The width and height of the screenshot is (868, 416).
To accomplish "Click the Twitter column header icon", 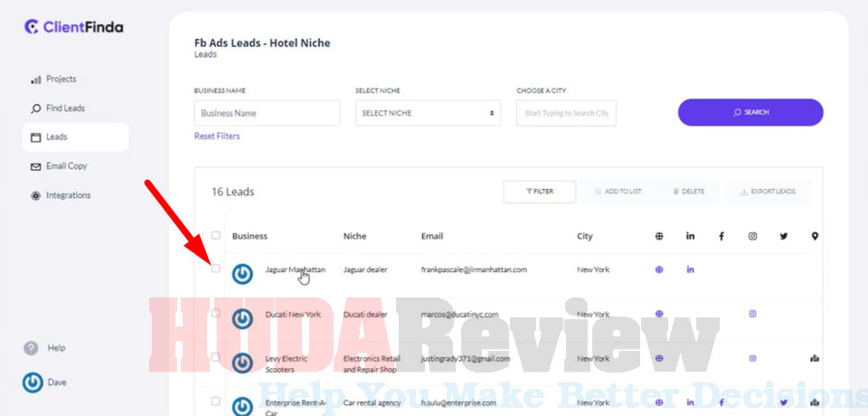I will (784, 237).
